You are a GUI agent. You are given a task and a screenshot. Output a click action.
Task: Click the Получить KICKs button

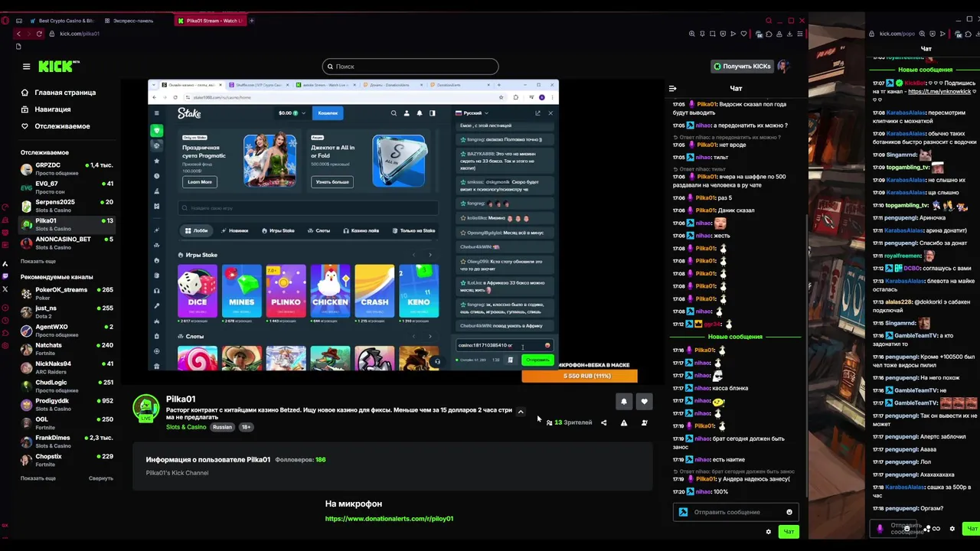coord(742,67)
